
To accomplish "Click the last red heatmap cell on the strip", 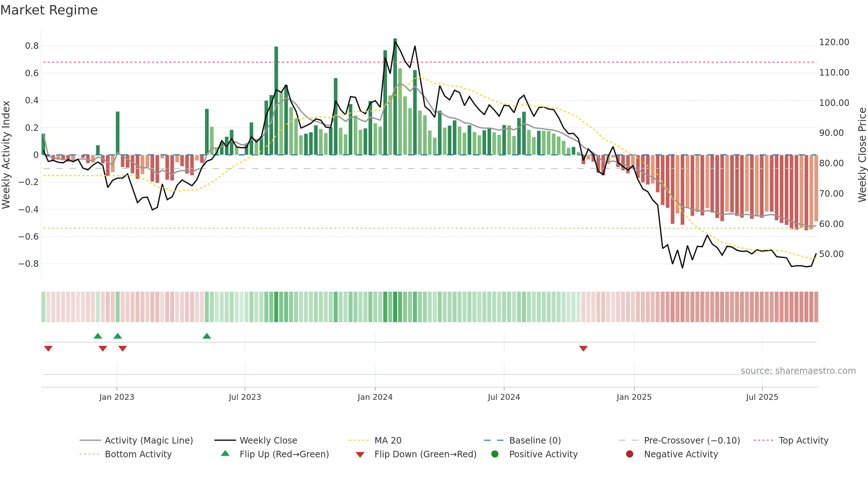I will pos(816,307).
